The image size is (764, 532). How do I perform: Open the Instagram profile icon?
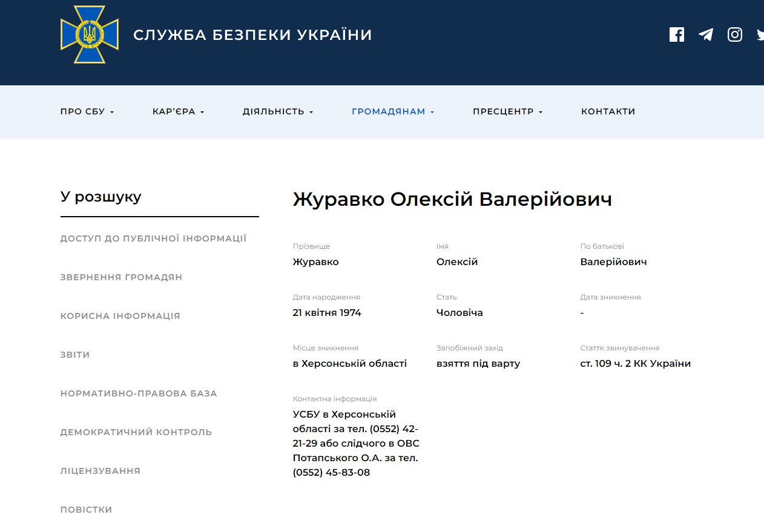tap(734, 34)
